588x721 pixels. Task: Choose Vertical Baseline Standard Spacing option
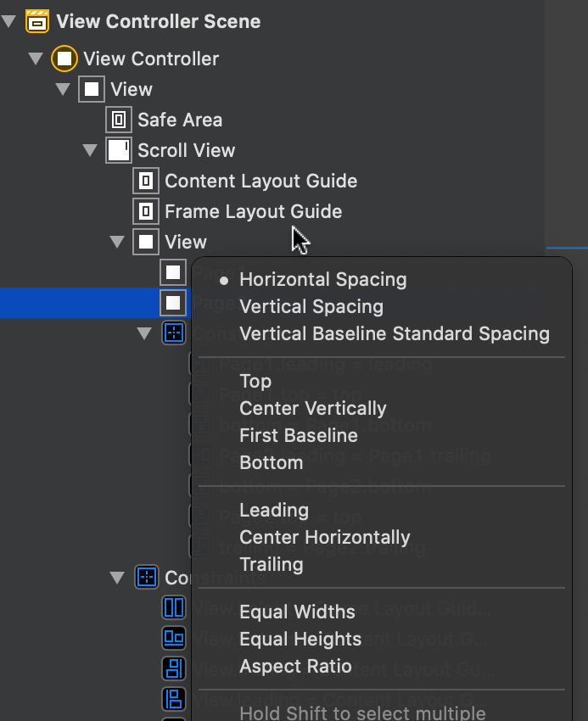click(394, 333)
